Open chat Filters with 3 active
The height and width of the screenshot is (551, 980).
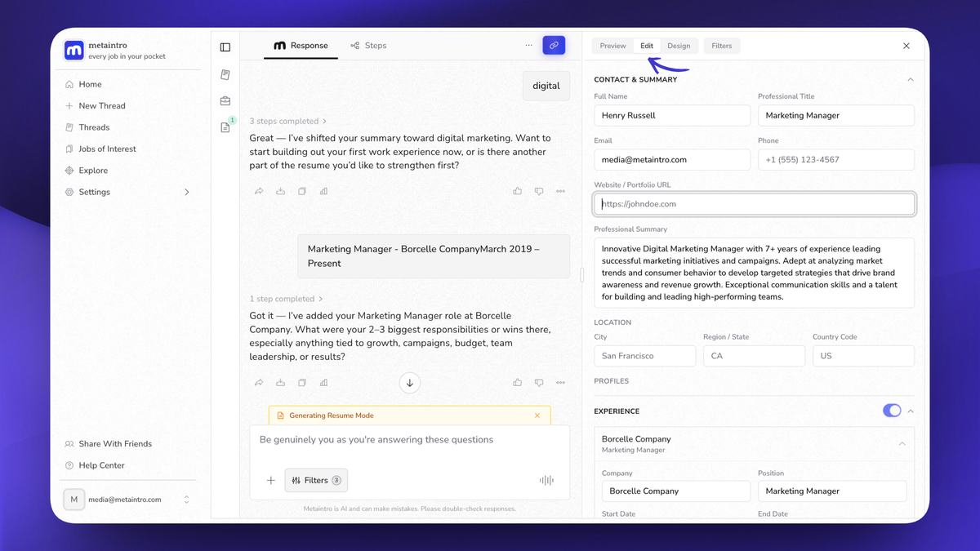[316, 481]
